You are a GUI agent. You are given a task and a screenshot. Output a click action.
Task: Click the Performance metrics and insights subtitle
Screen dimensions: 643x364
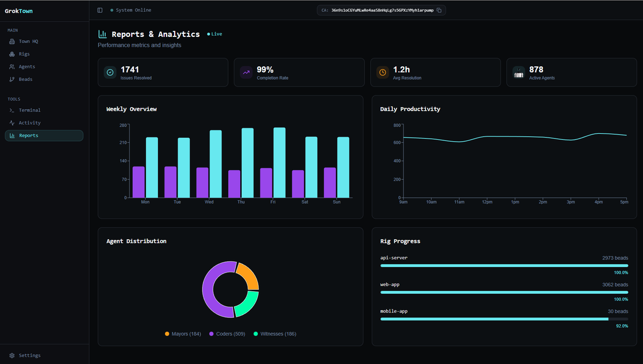point(139,45)
